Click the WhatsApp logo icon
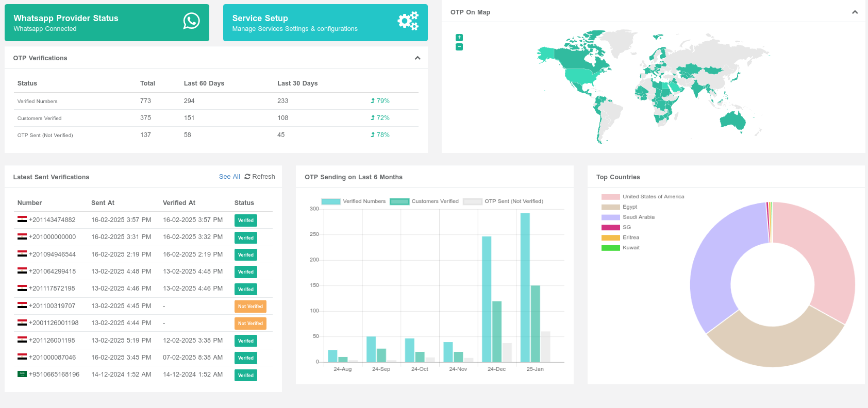This screenshot has width=868, height=408. click(191, 21)
